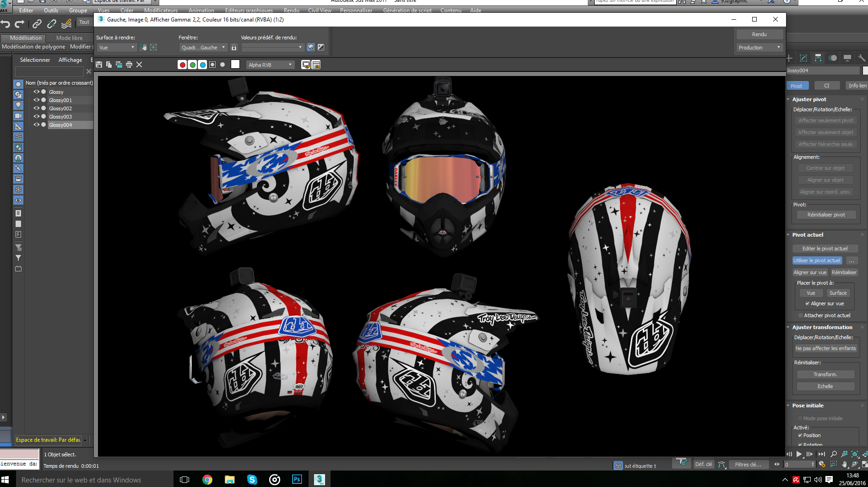Select the pan view hand tool
868x487 pixels.
[x=844, y=464]
